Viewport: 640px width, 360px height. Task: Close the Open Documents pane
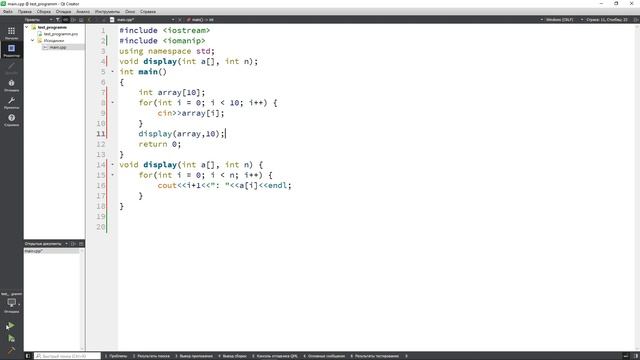click(81, 244)
